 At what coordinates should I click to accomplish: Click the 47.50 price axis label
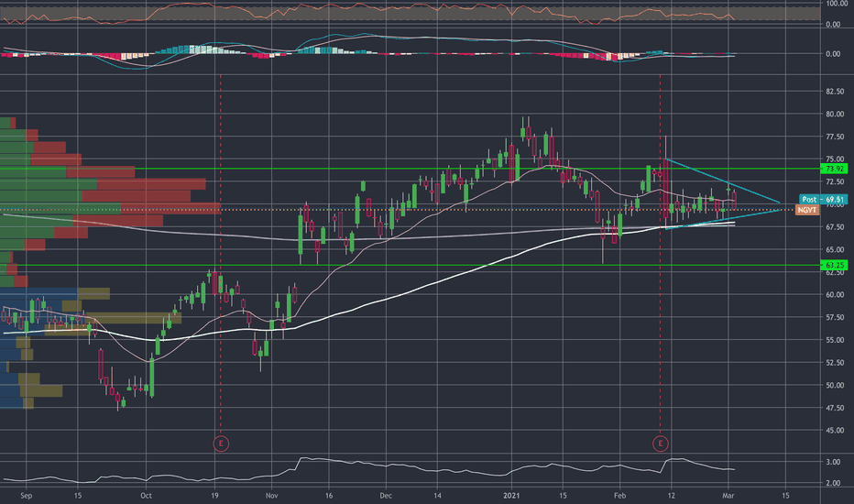(835, 408)
